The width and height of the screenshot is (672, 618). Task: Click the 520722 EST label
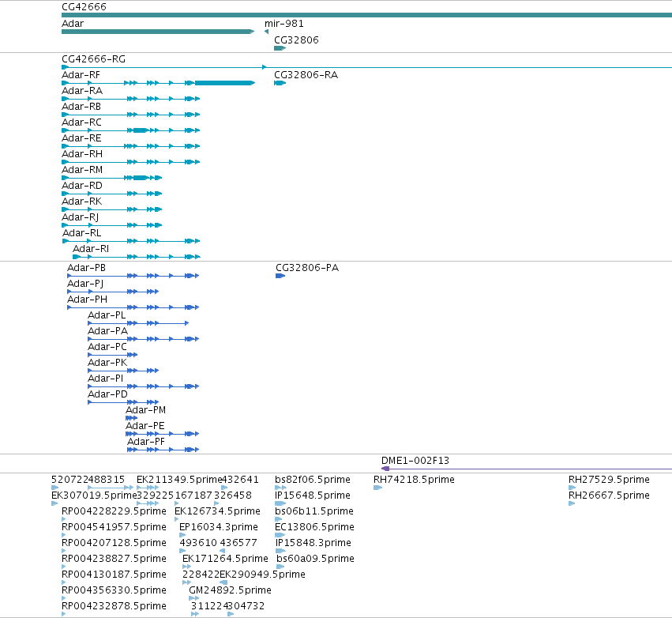click(69, 480)
